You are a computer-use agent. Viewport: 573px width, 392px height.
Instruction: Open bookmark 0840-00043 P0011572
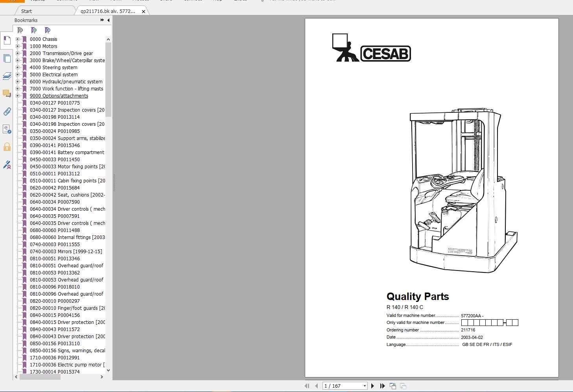(x=55, y=329)
